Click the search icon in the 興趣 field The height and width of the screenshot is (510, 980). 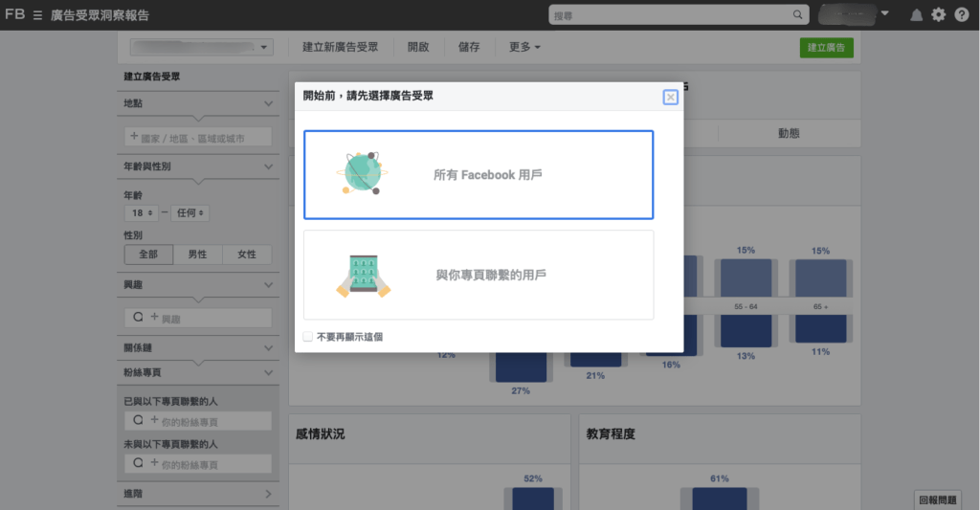138,317
